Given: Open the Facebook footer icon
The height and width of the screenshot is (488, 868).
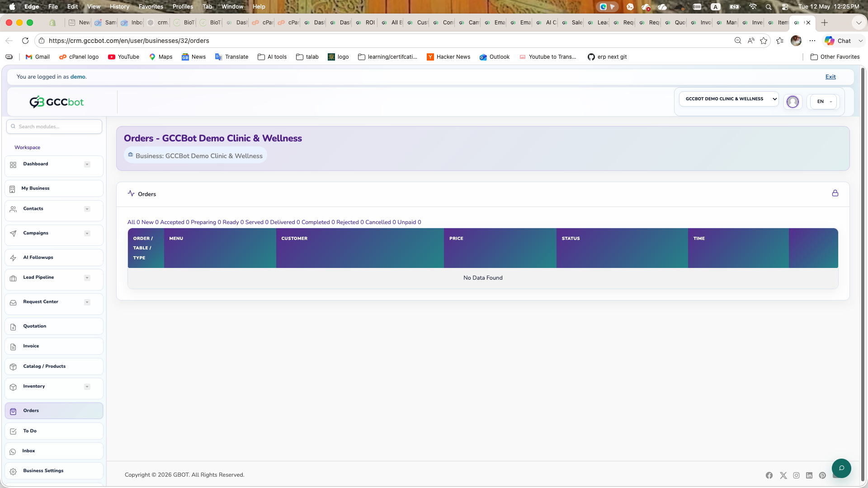Looking at the screenshot, I should 769,475.
